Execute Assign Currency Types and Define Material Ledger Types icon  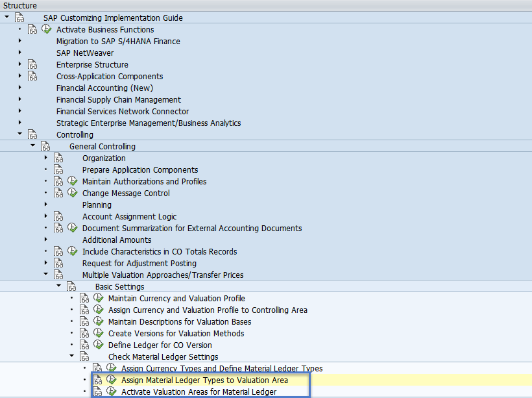(112, 368)
